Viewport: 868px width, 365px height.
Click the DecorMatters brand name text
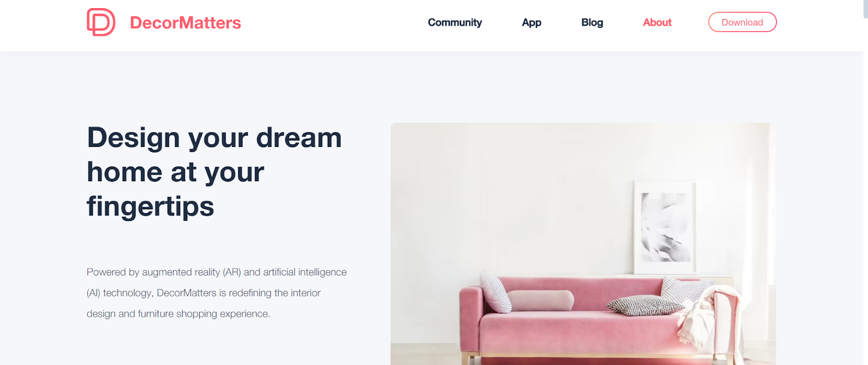coord(186,23)
